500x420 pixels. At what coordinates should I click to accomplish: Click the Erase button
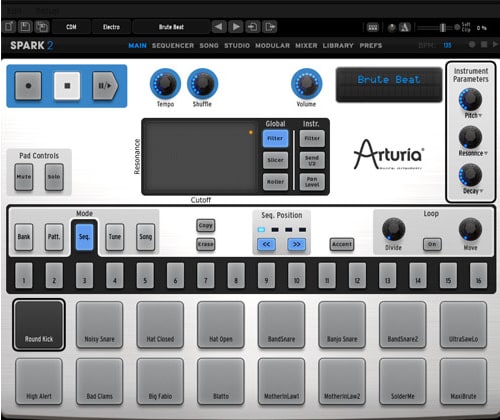[x=206, y=244]
